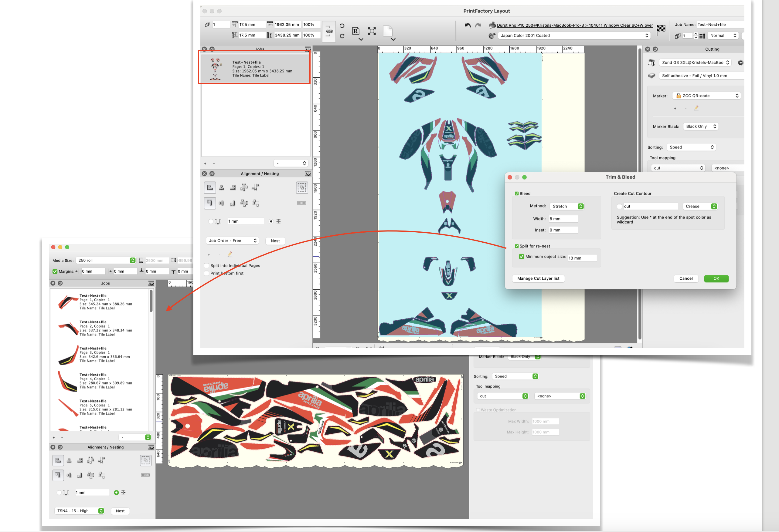This screenshot has width=779, height=532.
Task: Uncheck the Bleed checkbox
Action: click(516, 194)
